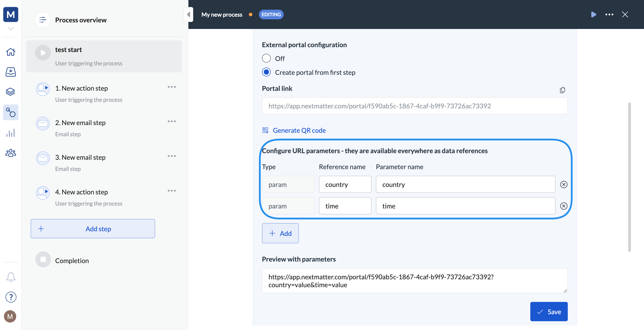The height and width of the screenshot is (330, 644).
Task: Click the stacked layers sidebar icon
Action: [x=11, y=92]
